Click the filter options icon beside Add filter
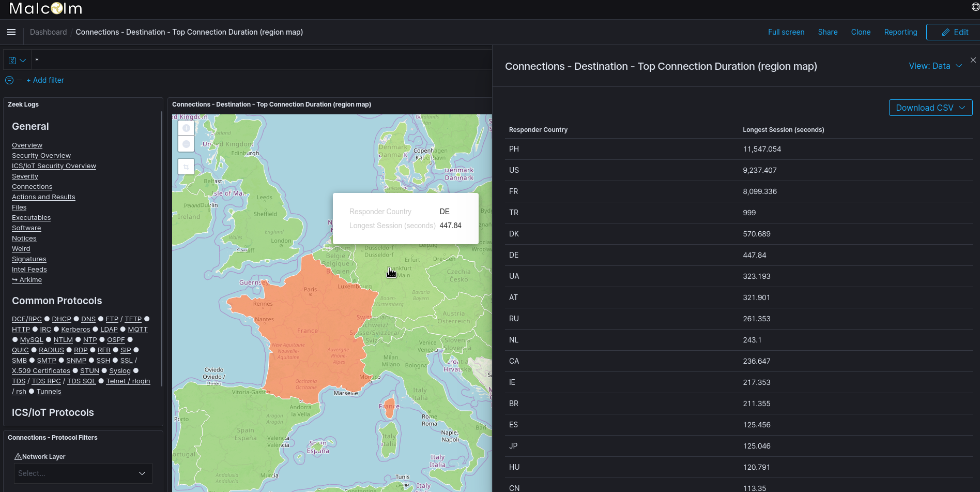Image resolution: width=980 pixels, height=492 pixels. pos(9,80)
